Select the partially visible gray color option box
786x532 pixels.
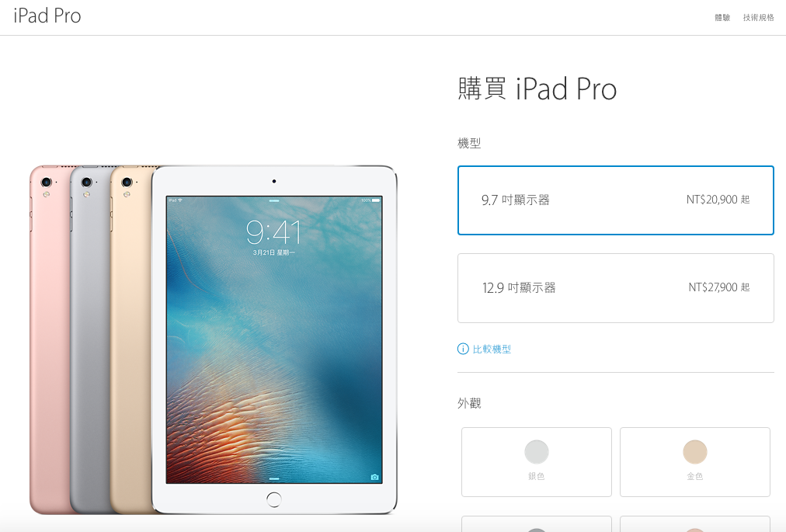pyautogui.click(x=537, y=523)
